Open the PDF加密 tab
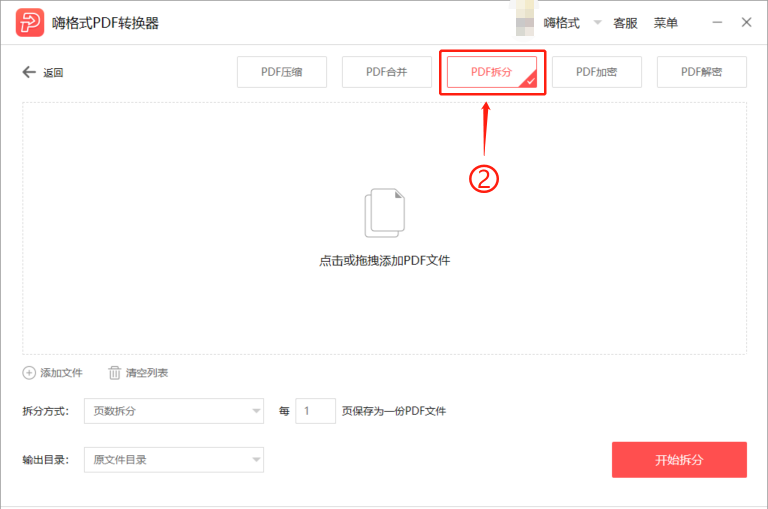This screenshot has width=768, height=509. point(597,72)
